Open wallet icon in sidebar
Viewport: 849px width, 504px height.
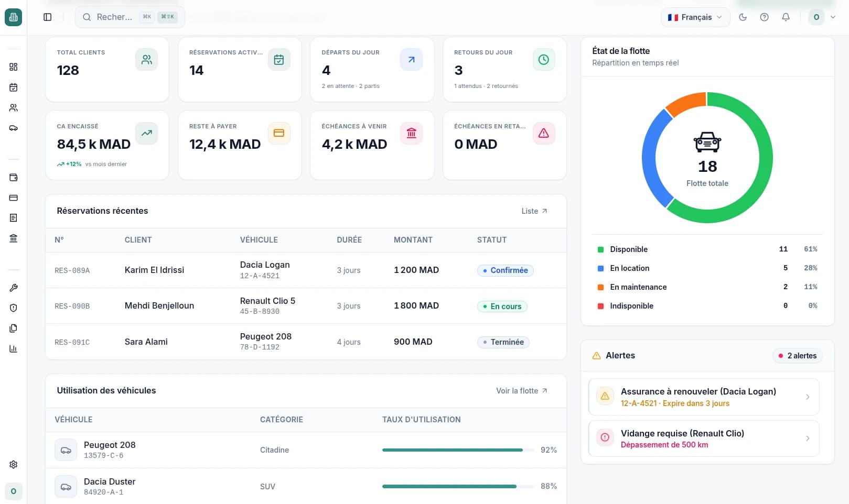pos(14,178)
